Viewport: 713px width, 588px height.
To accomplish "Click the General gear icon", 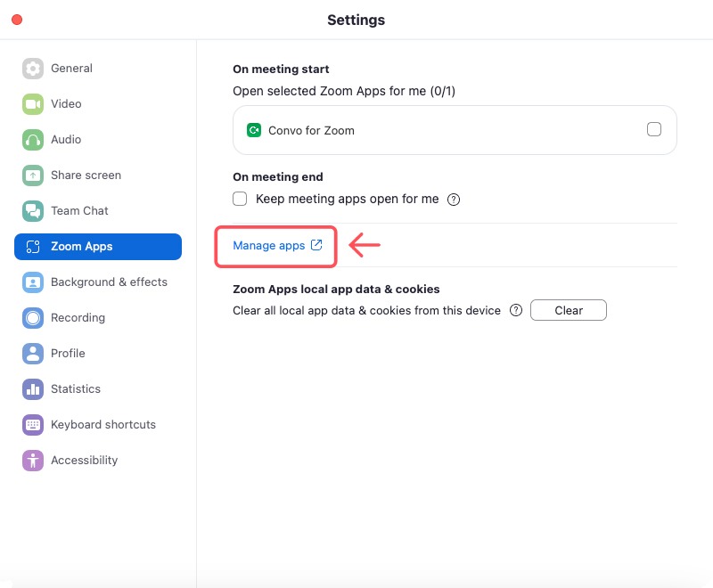I will click(x=33, y=69).
